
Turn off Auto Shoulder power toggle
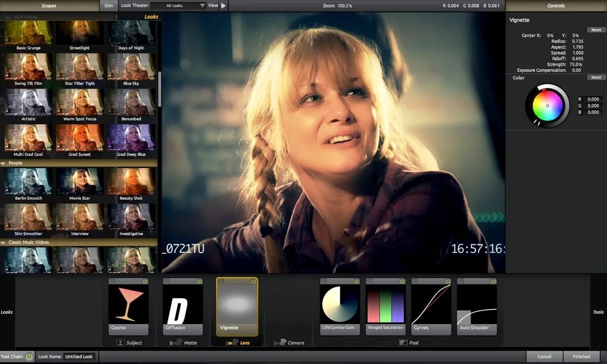[x=493, y=281]
